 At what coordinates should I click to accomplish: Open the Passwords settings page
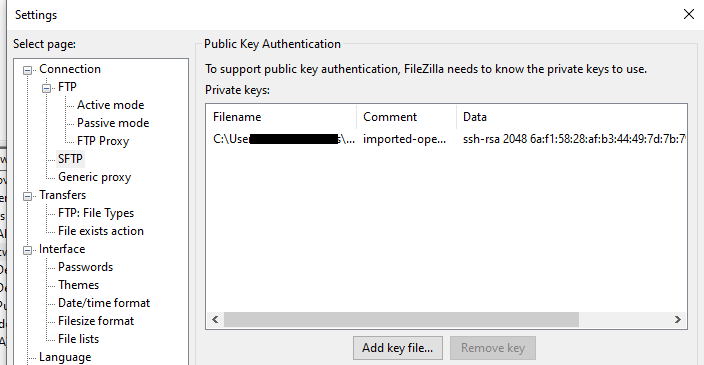(x=85, y=267)
